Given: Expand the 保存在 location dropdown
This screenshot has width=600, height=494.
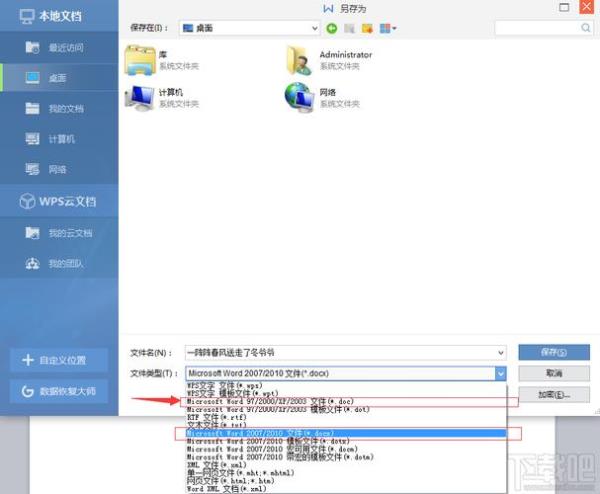Looking at the screenshot, I should click(314, 28).
